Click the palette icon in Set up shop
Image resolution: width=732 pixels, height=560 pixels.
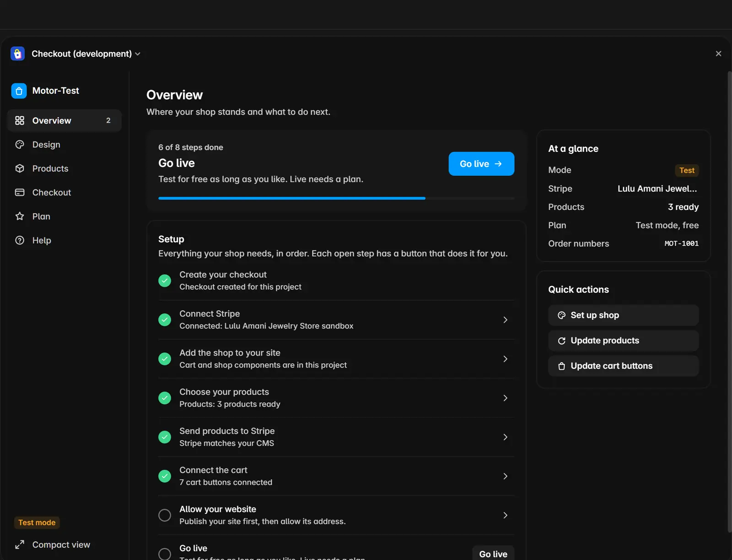pos(562,315)
